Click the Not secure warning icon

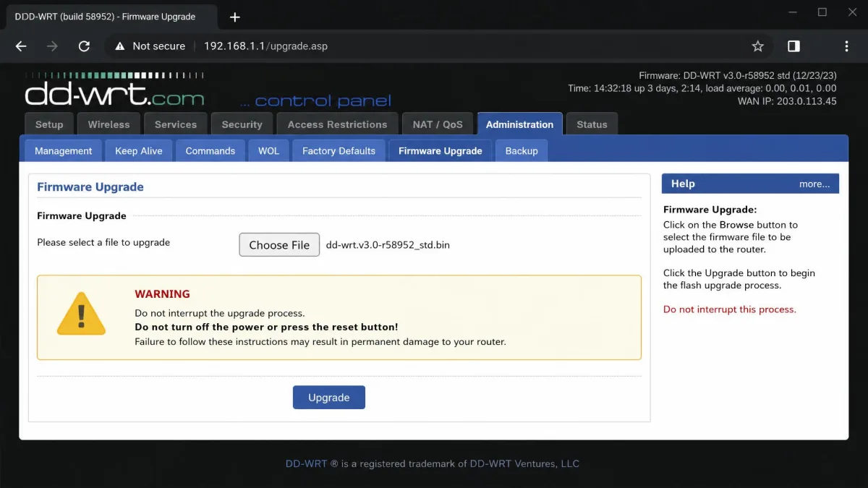(120, 46)
